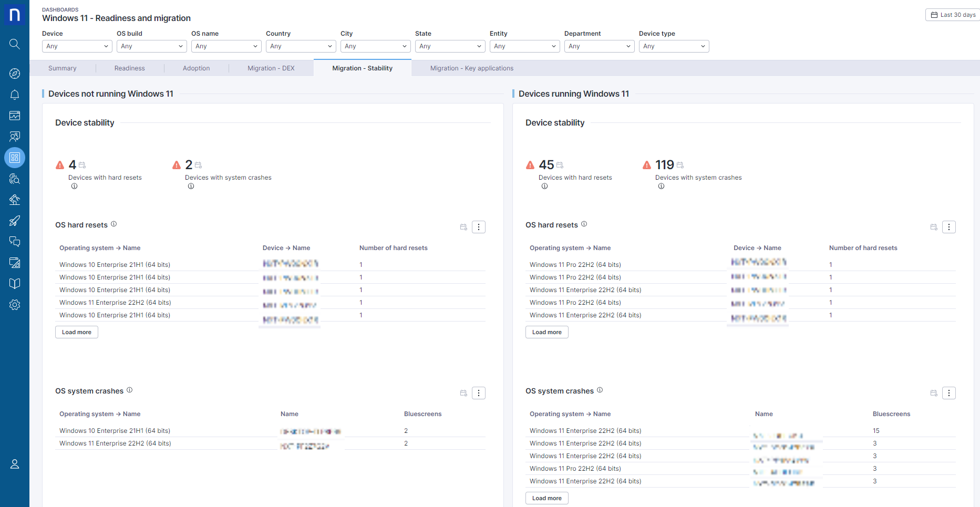Open the Device filter dropdown
980x507 pixels.
(x=77, y=46)
